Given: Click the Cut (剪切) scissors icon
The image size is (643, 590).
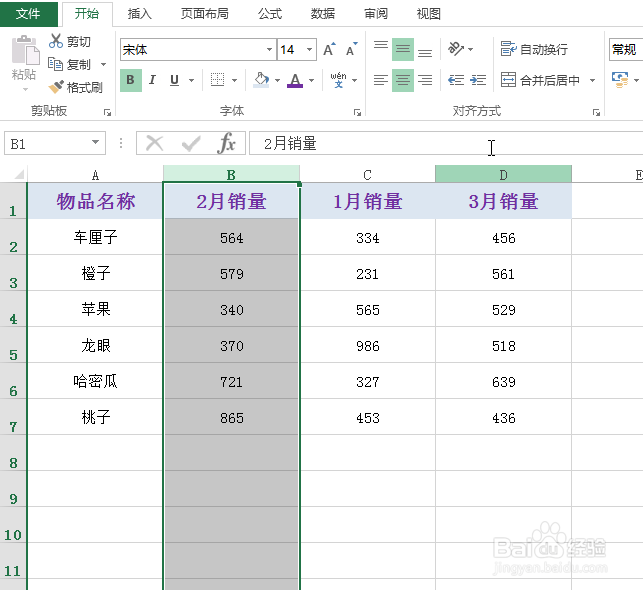Looking at the screenshot, I should click(55, 41).
